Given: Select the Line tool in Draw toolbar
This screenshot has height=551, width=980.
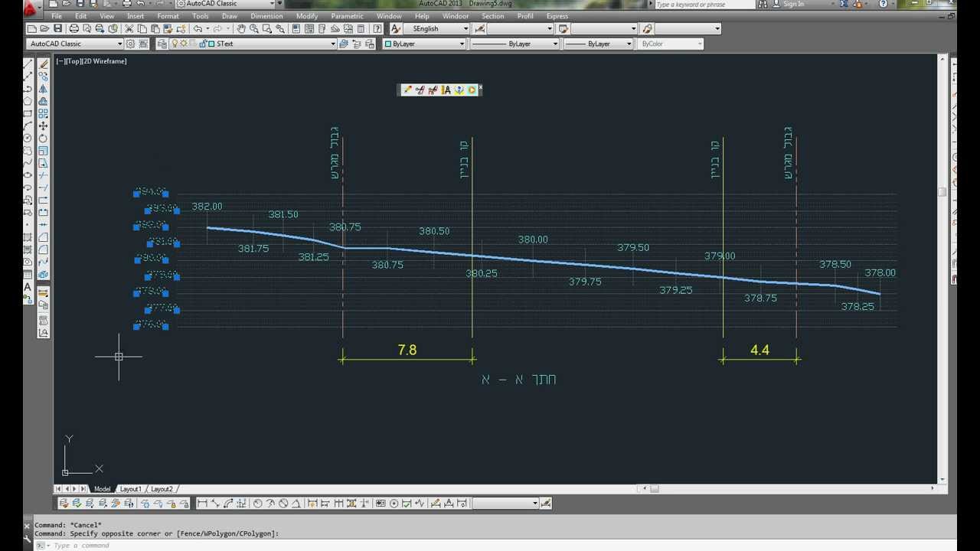Looking at the screenshot, I should (28, 64).
